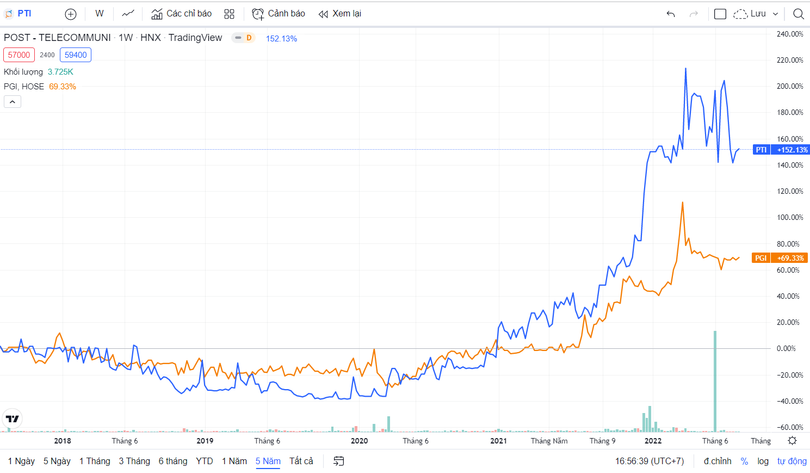Open the indicator templates grid icon
Viewport: 810px width, 473px height.
click(x=229, y=14)
